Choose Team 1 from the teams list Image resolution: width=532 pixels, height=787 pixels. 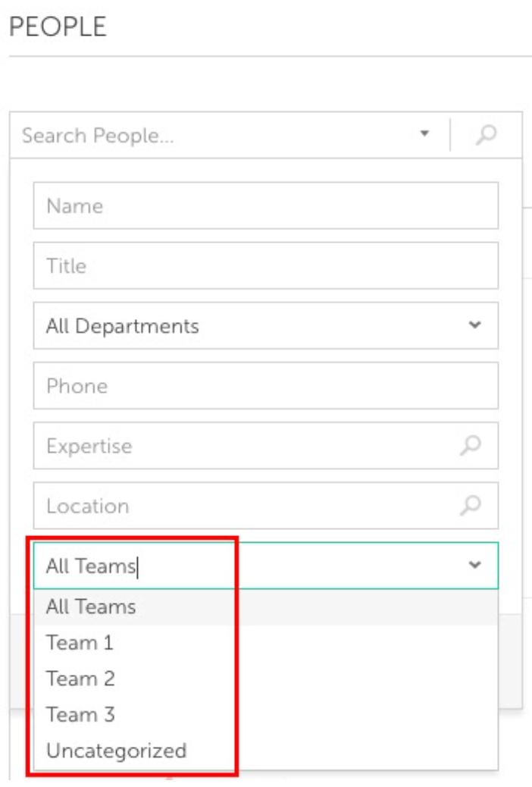click(x=265, y=643)
